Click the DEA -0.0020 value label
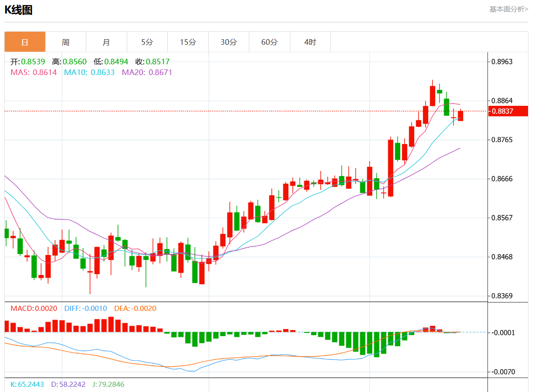The width and height of the screenshot is (542, 392). [135, 309]
